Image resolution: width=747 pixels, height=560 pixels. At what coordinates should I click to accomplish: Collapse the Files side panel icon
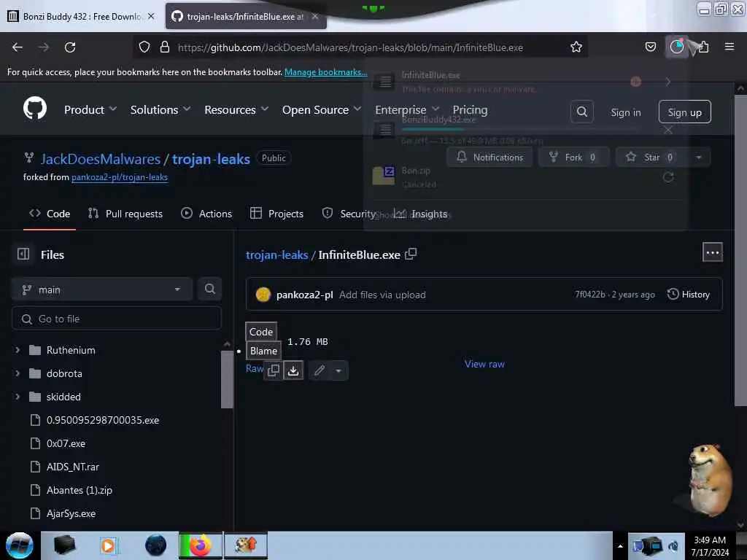point(23,254)
